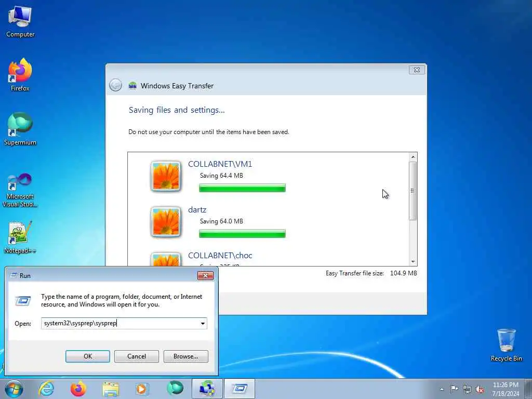Screen dimensions: 532x399
Task: Switch to Windows Easy Transfer taskbar button
Action: pyautogui.click(x=207, y=389)
